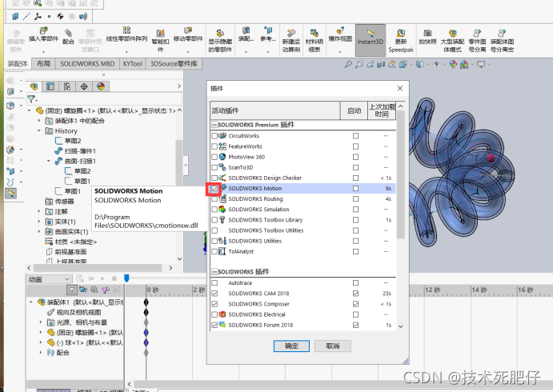Screen dimensions: 553x392
Task: Select the Mate (配合) tool icon
Action: 68,34
